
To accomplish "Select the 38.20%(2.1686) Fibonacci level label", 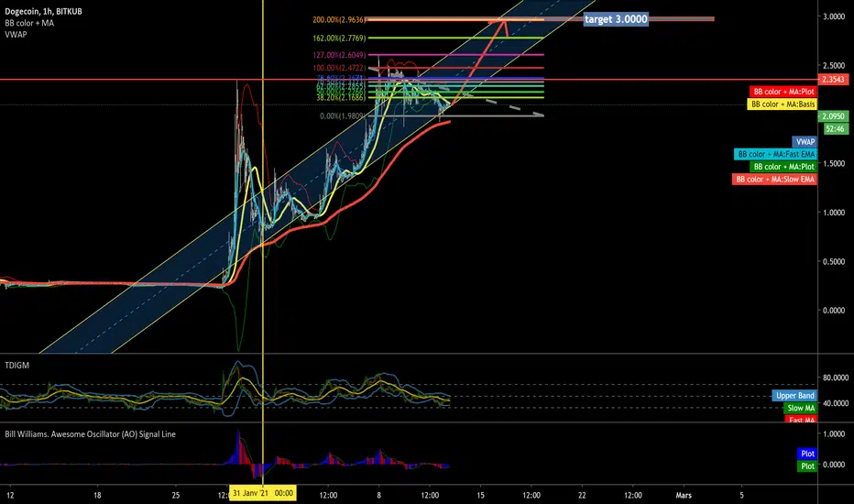I will tap(341, 98).
